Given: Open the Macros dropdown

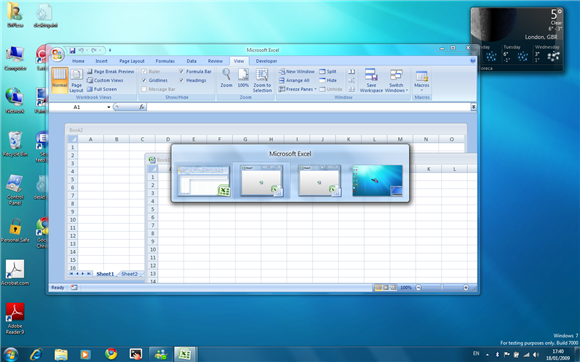Looking at the screenshot, I should pyautogui.click(x=422, y=81).
